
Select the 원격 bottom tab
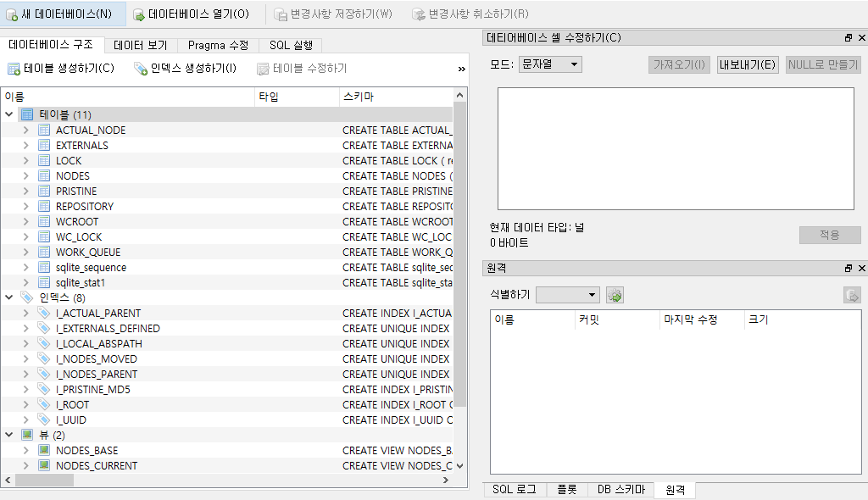click(675, 490)
